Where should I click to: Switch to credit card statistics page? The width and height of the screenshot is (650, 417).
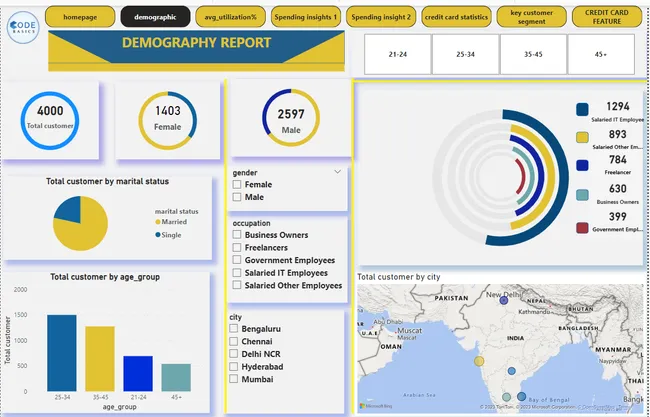[456, 17]
